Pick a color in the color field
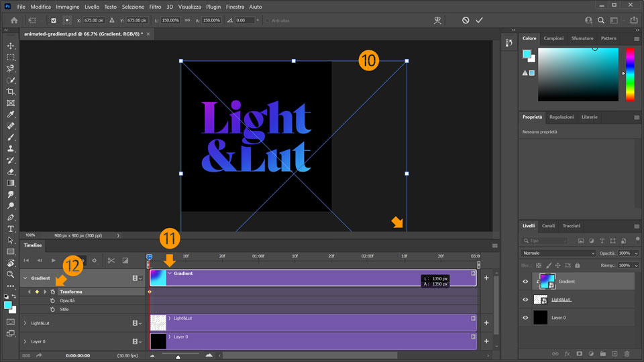644x362 pixels. point(577,74)
